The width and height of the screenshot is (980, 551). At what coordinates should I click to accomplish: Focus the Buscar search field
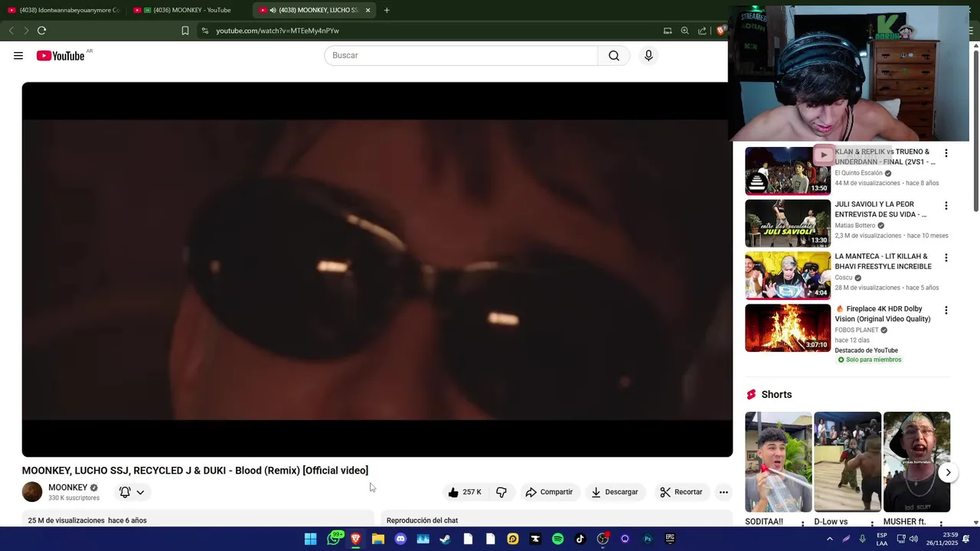461,55
